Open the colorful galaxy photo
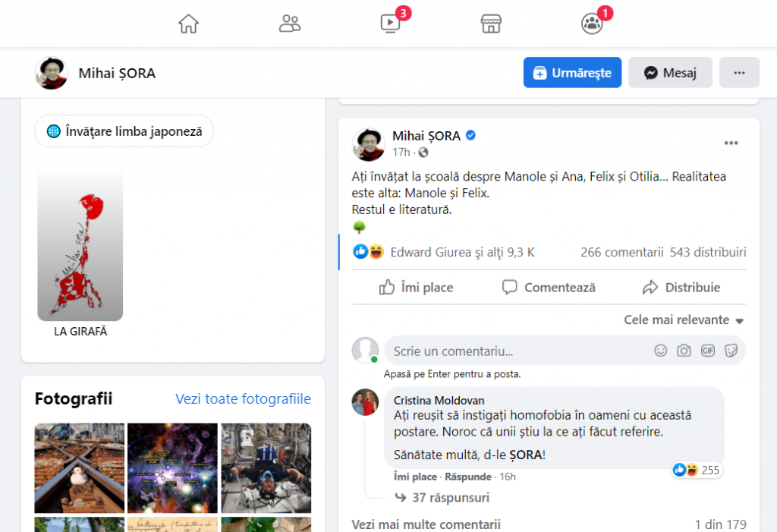 pos(172,468)
